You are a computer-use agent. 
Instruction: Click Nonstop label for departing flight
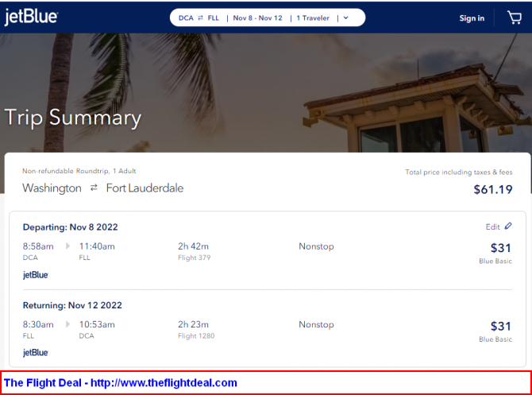pos(316,246)
